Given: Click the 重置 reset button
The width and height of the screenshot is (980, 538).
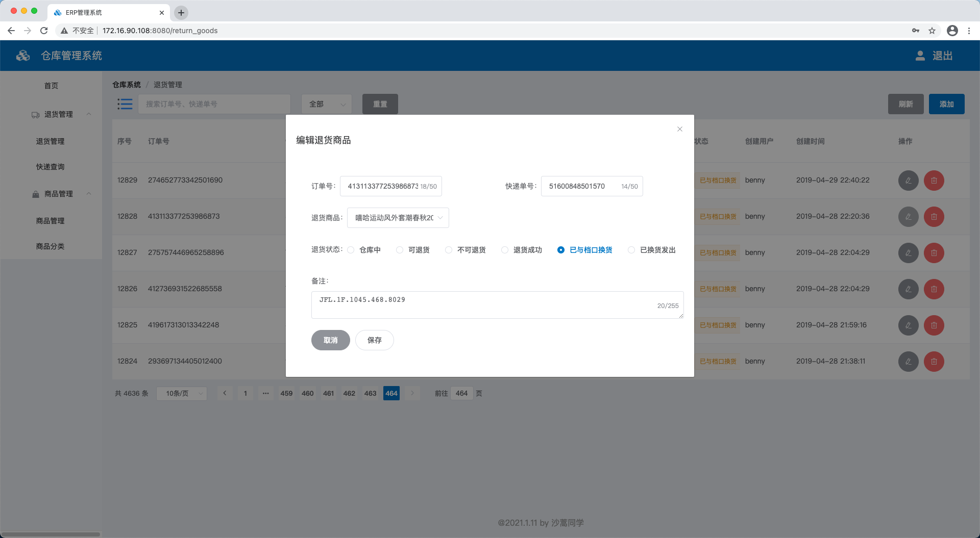Looking at the screenshot, I should [x=380, y=104].
